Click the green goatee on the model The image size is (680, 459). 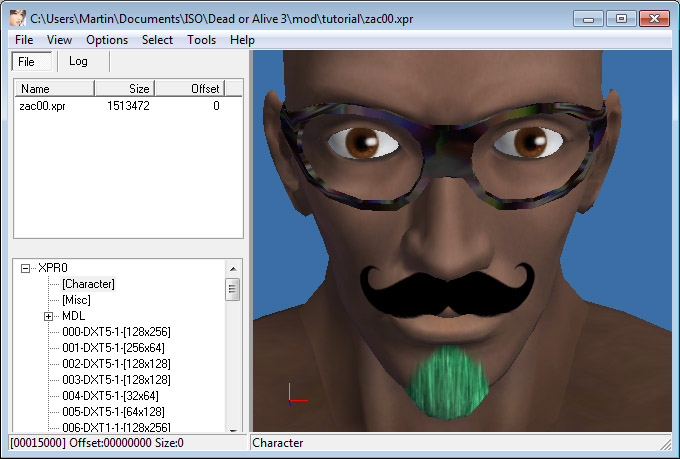click(x=447, y=382)
